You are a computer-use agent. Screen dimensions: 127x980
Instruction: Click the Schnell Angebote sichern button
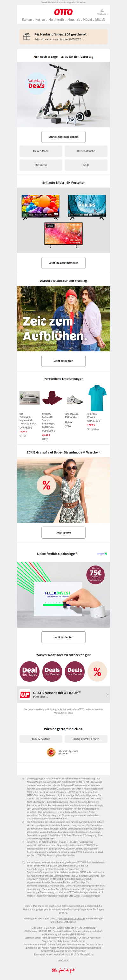63,137
